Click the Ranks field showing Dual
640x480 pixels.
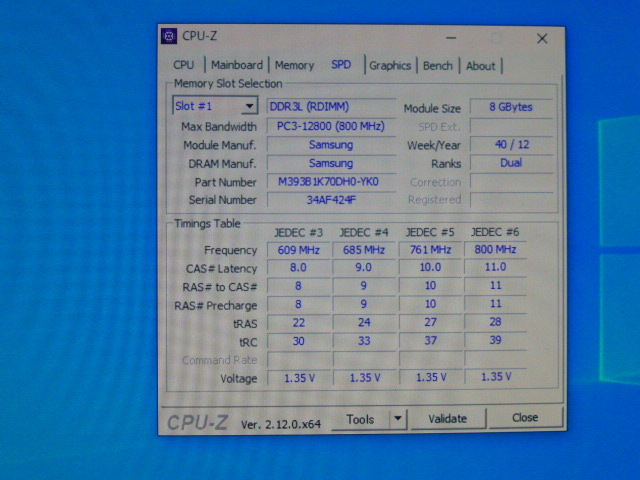510,163
